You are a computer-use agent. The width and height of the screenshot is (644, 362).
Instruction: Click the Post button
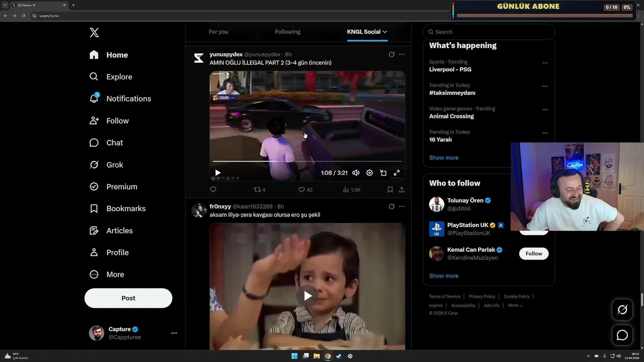[128, 298]
